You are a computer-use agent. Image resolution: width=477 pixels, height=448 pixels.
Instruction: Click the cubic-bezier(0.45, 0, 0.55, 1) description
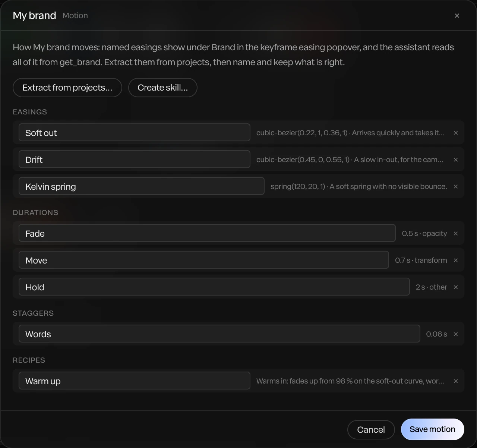coord(350,160)
